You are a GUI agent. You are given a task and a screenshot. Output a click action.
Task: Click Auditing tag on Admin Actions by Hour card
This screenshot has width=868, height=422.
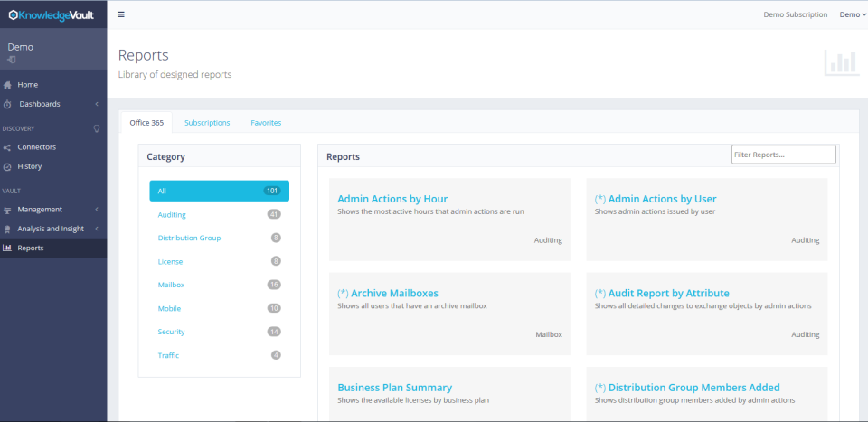[x=548, y=240]
